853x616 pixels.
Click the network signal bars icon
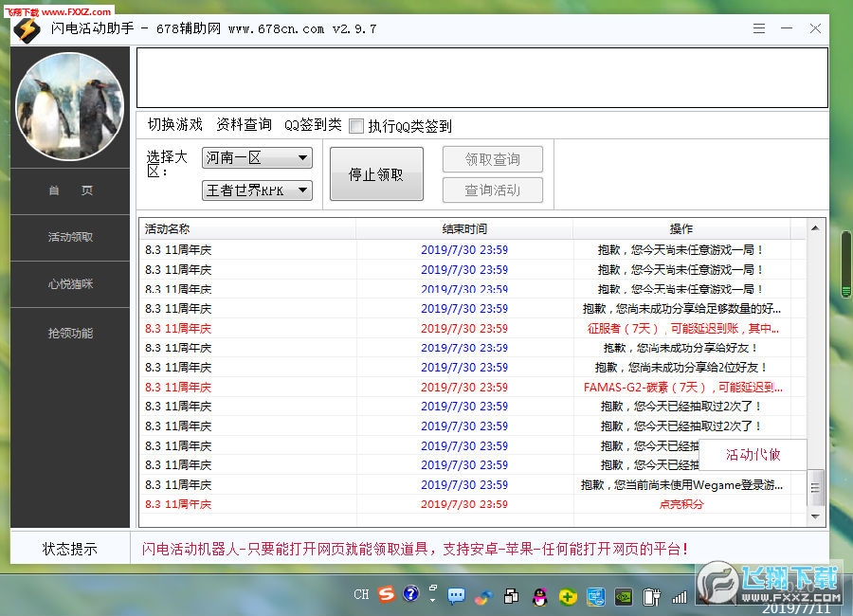pyautogui.click(x=679, y=598)
